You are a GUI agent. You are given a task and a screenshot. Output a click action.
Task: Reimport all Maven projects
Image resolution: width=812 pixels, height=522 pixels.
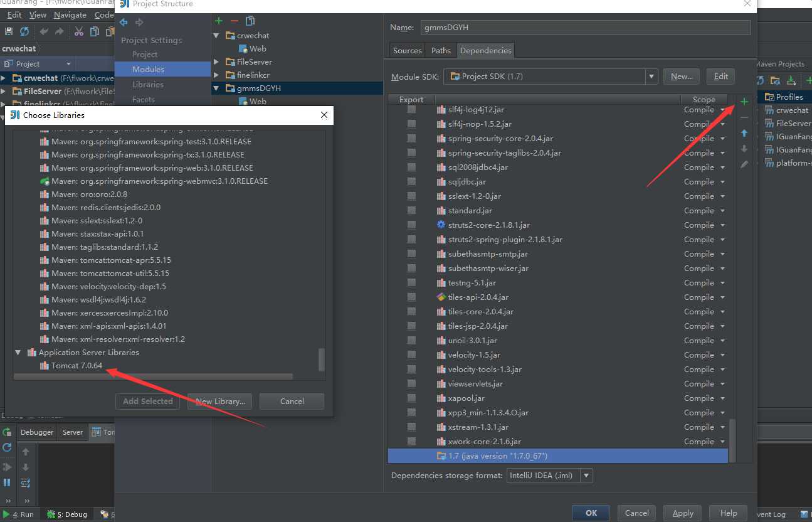click(x=760, y=80)
